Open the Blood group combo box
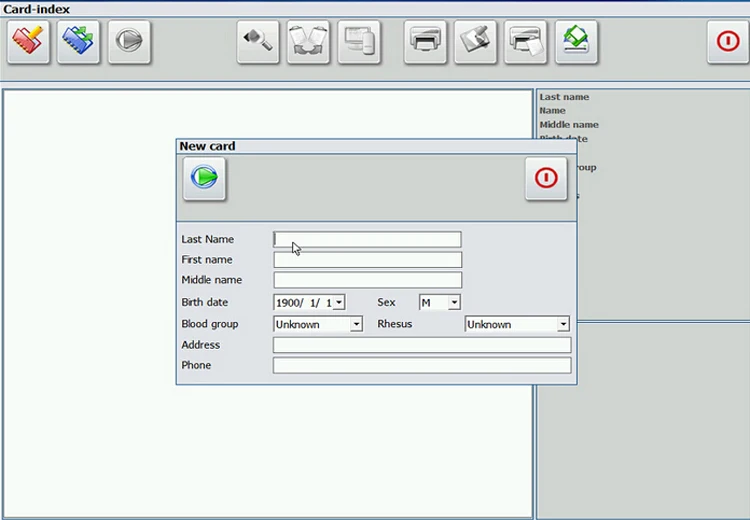The image size is (750, 520). (x=356, y=324)
